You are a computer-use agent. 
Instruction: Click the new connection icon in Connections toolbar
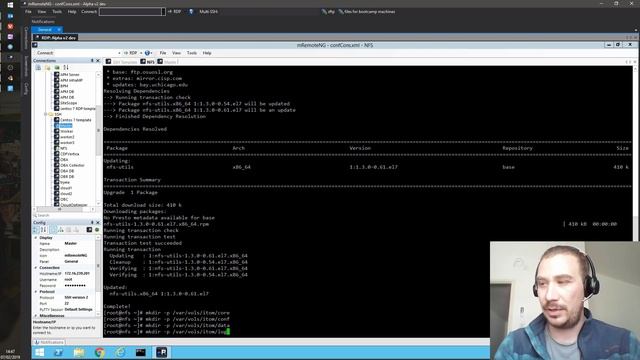(38, 67)
